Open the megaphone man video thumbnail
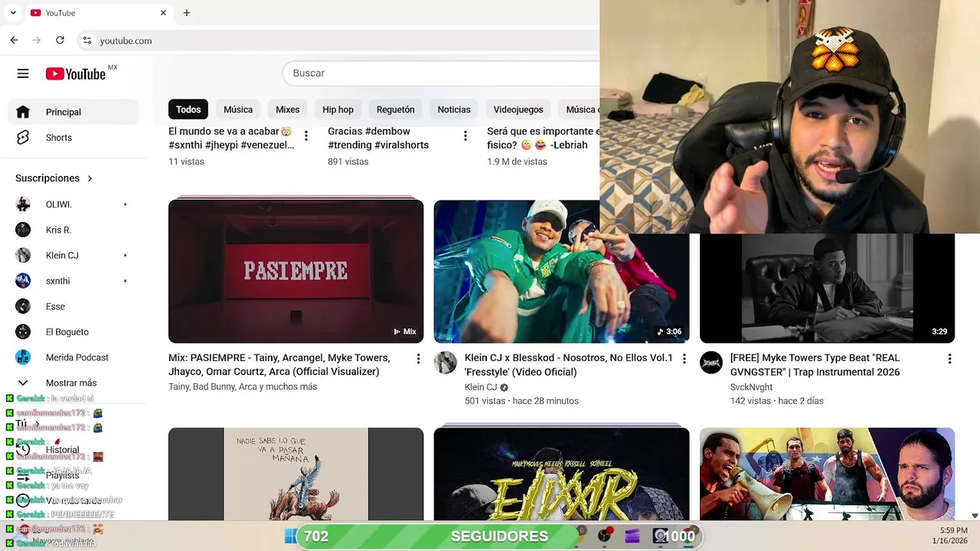Viewport: 980px width, 551px height. point(827,474)
